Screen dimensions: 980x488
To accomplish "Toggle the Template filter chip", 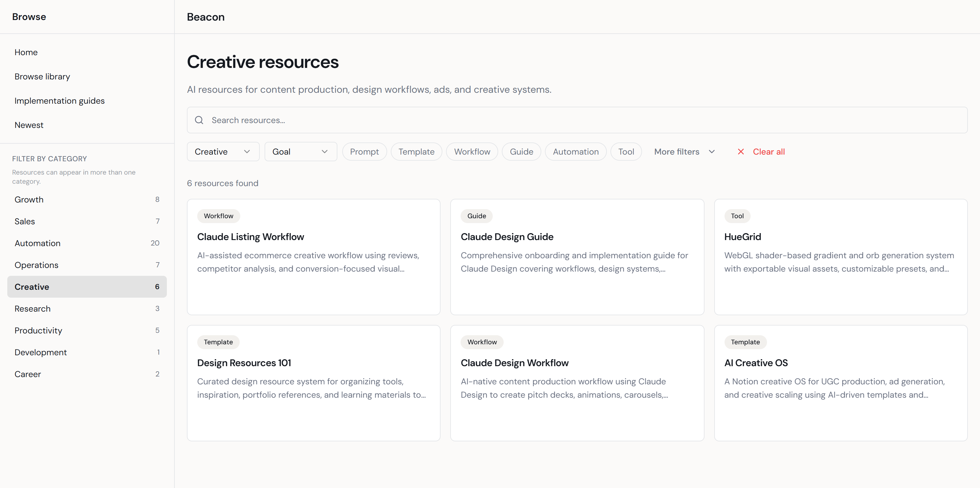I will click(x=416, y=152).
